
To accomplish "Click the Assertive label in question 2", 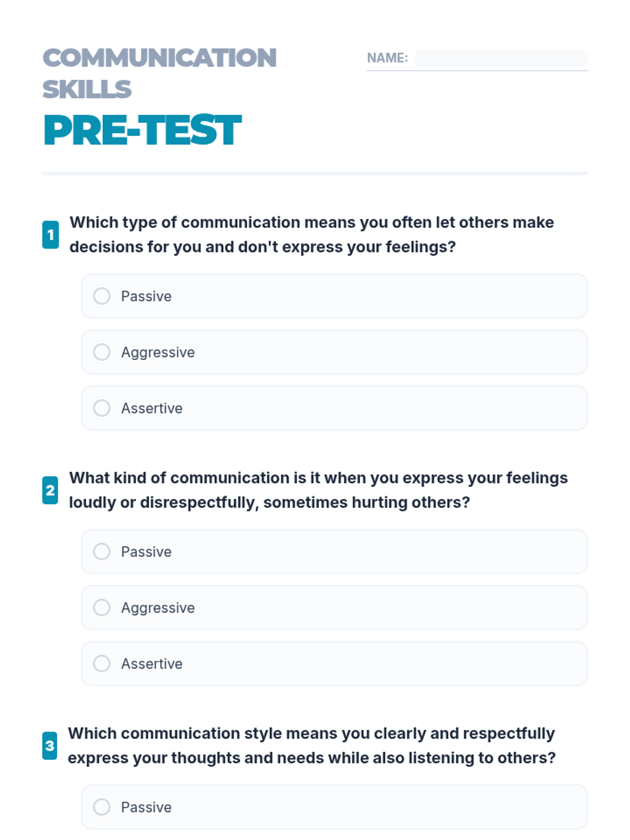I will pos(152,664).
